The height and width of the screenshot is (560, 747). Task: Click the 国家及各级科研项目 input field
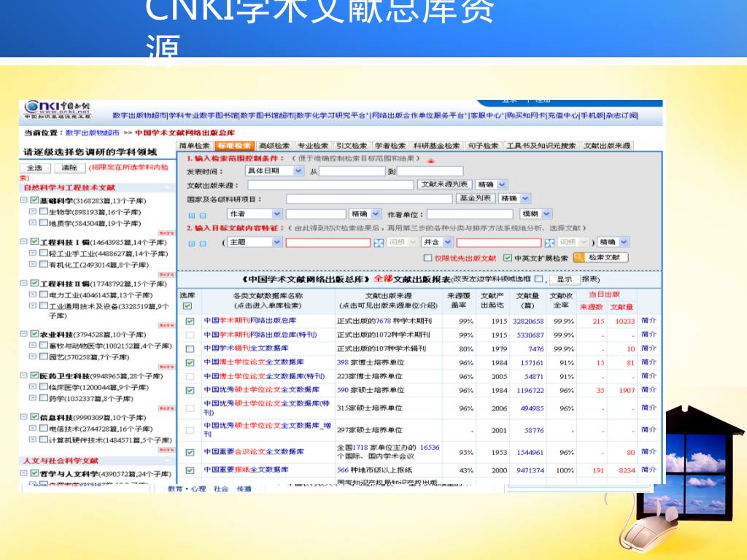coord(369,199)
